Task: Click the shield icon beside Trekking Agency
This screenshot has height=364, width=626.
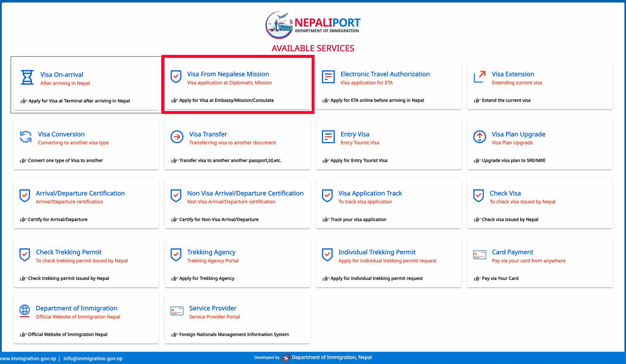Action: [x=176, y=255]
